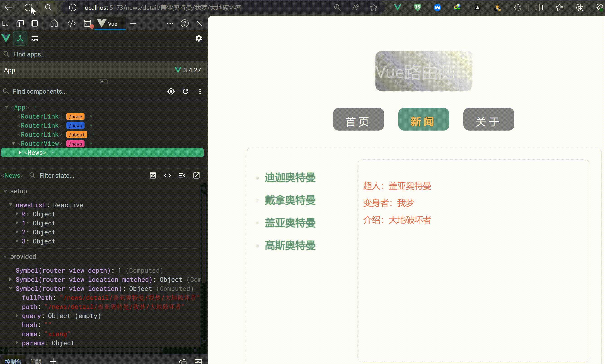Activate read aloud icon

(x=356, y=8)
